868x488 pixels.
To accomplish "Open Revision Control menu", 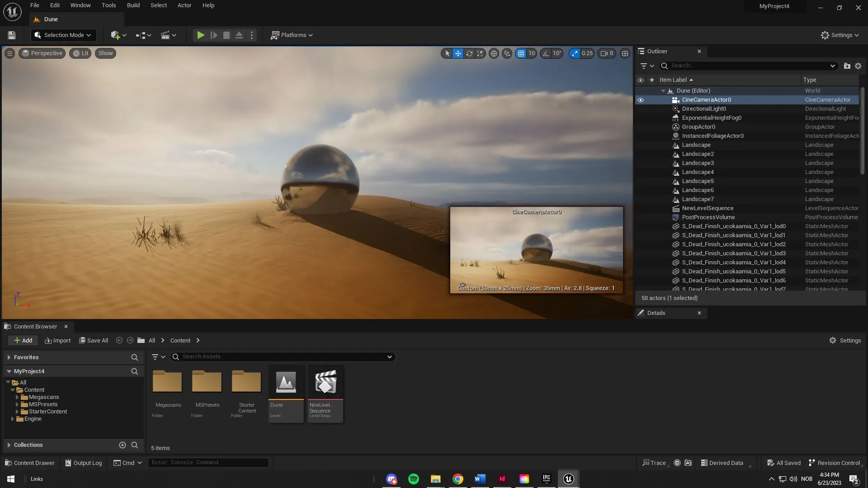I will (834, 463).
